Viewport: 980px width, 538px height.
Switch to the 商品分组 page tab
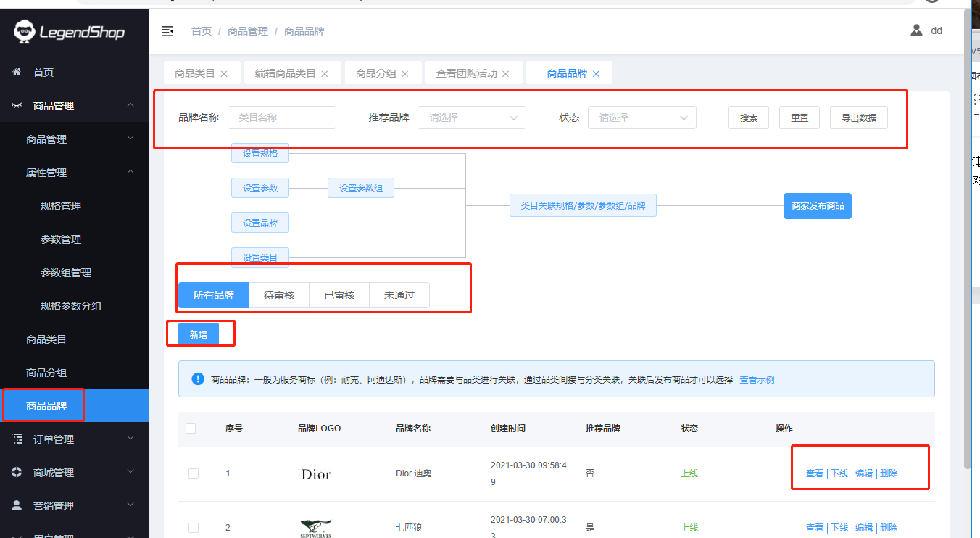pos(375,73)
